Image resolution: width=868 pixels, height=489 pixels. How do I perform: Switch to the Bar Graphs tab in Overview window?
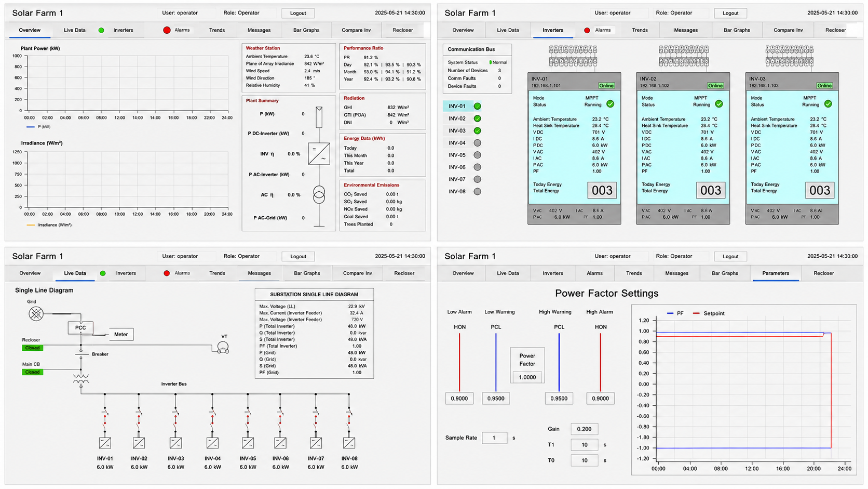coord(306,30)
